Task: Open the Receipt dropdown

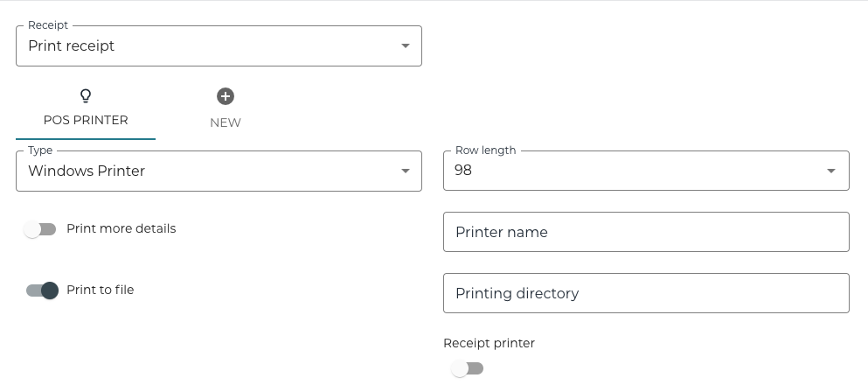Action: [x=219, y=46]
